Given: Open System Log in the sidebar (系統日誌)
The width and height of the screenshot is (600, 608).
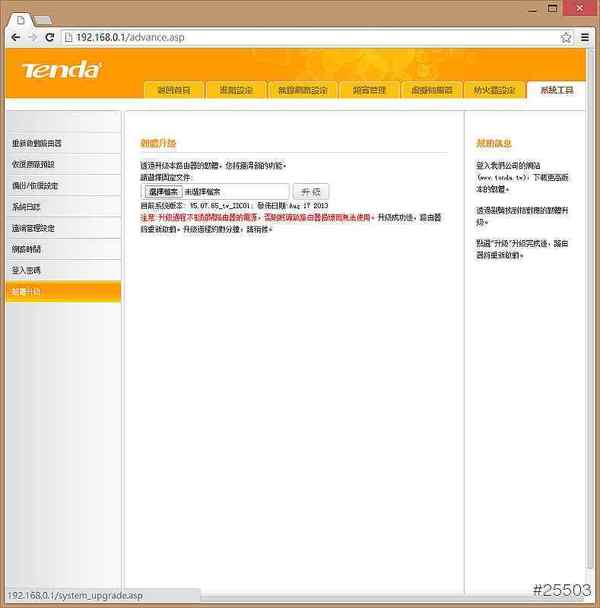Looking at the screenshot, I should click(x=64, y=207).
